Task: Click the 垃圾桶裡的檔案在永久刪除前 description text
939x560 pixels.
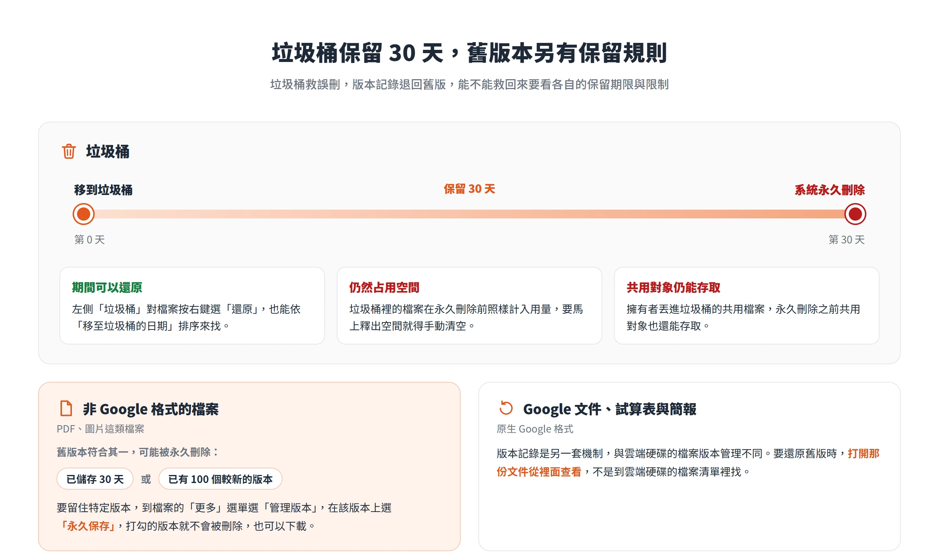Action: 466,317
